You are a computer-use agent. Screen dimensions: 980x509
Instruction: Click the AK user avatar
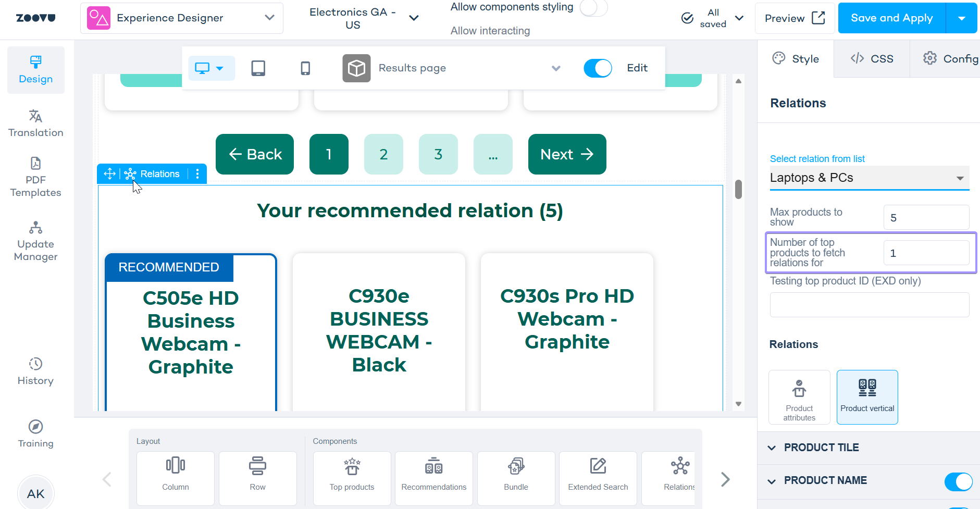36,493
